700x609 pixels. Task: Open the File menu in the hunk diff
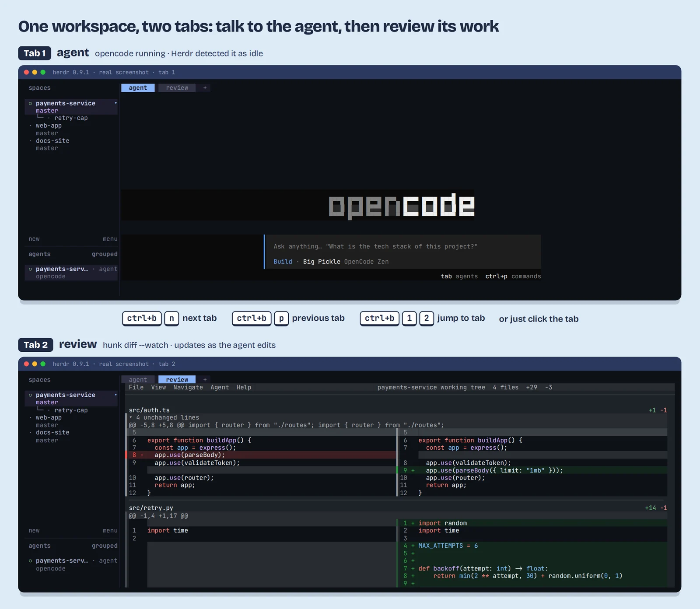pos(136,387)
